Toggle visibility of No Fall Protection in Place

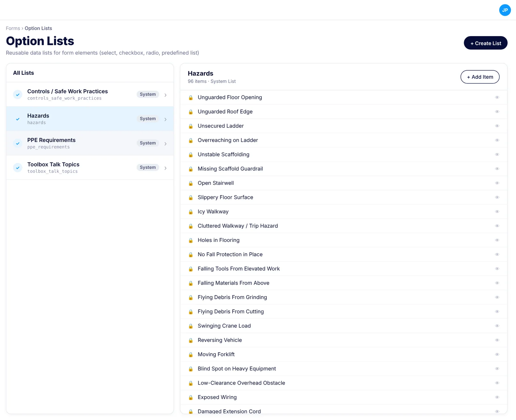pos(497,255)
